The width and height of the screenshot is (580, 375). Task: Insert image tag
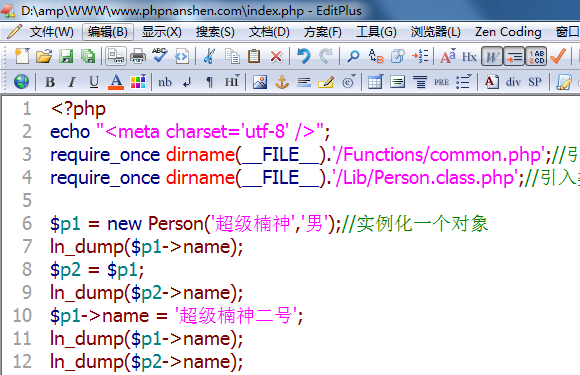[260, 82]
